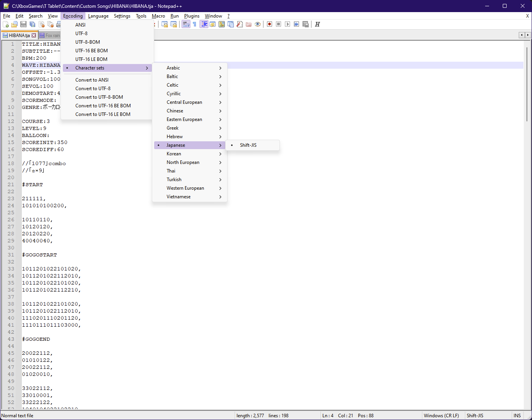Open the Language menu
This screenshot has height=420, width=532.
point(98,16)
